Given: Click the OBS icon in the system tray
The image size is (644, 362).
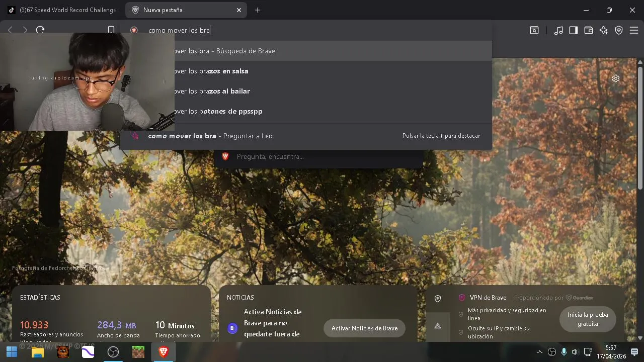Looking at the screenshot, I should tap(552, 352).
